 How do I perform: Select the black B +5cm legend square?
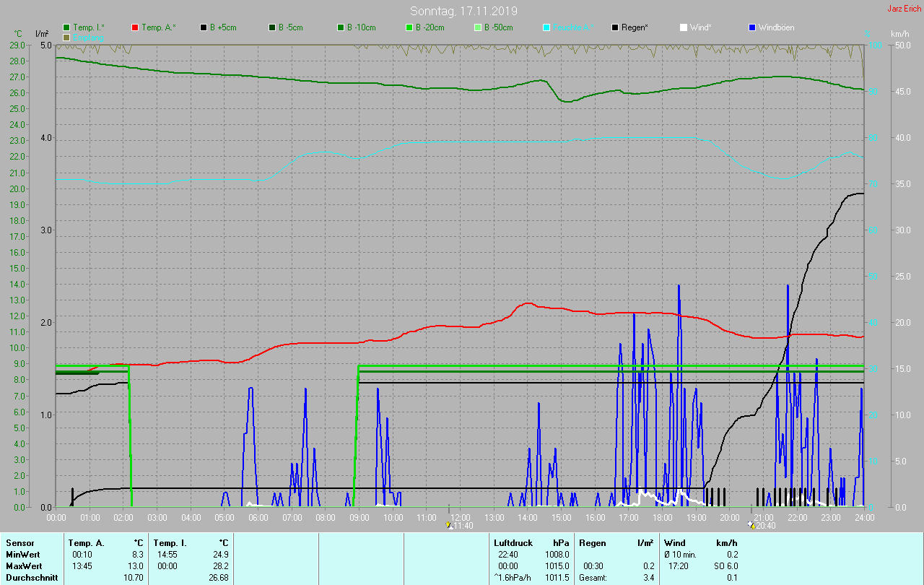(x=204, y=27)
